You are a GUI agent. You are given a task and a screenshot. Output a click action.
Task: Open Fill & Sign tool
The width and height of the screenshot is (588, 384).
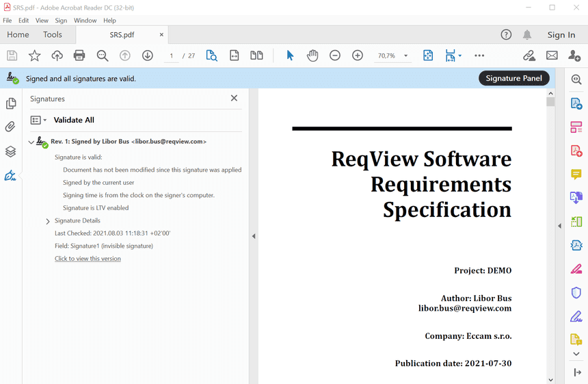point(576,316)
